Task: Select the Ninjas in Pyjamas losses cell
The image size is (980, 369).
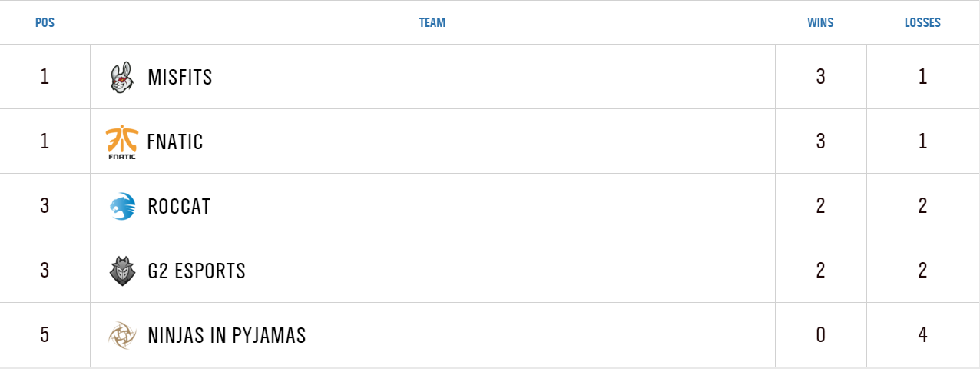Action: tap(922, 335)
